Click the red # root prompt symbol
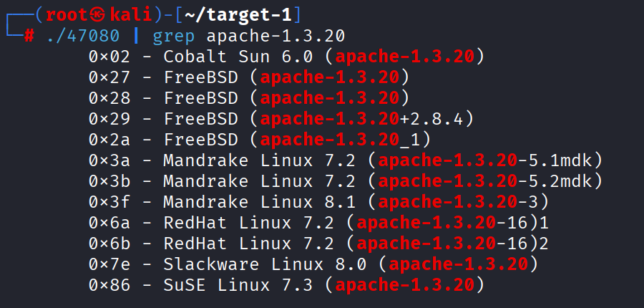This screenshot has height=308, width=644. (x=29, y=35)
